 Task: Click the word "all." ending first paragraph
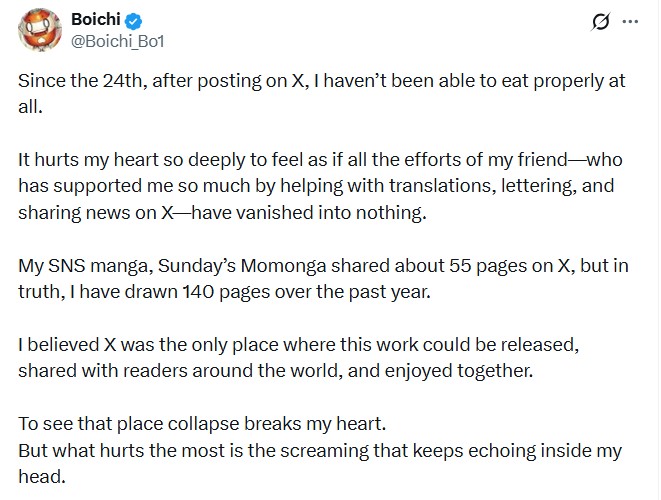click(x=31, y=105)
